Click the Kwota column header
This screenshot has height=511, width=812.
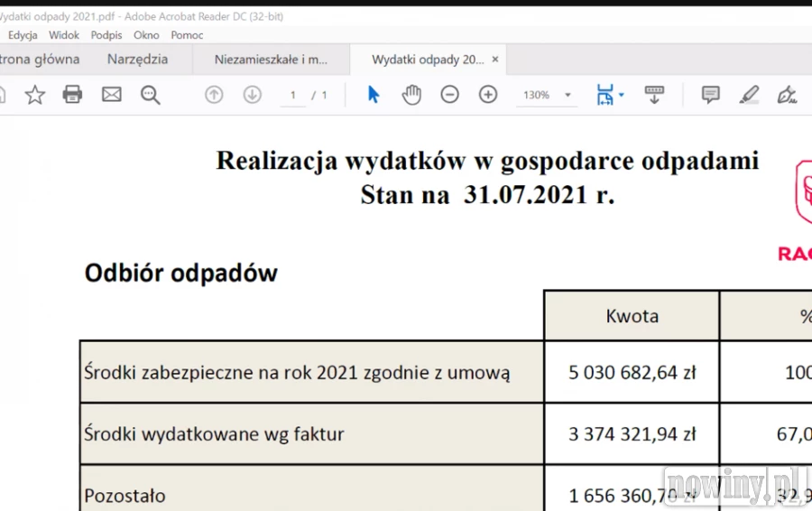tap(632, 316)
